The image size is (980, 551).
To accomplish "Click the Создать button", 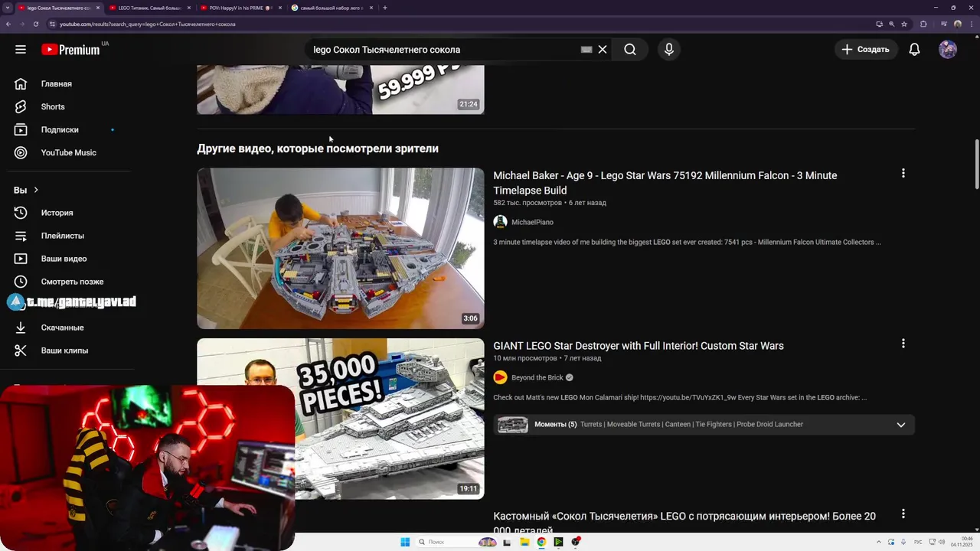I will [866, 50].
